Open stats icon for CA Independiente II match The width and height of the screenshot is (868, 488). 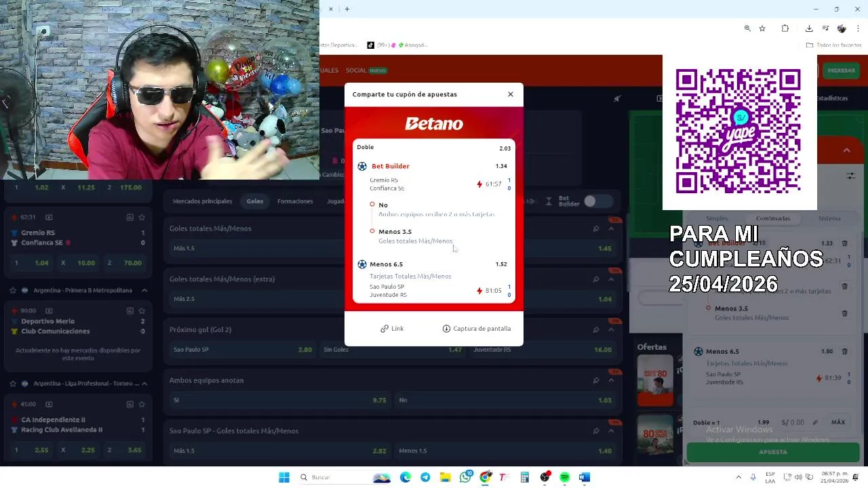[x=130, y=405]
